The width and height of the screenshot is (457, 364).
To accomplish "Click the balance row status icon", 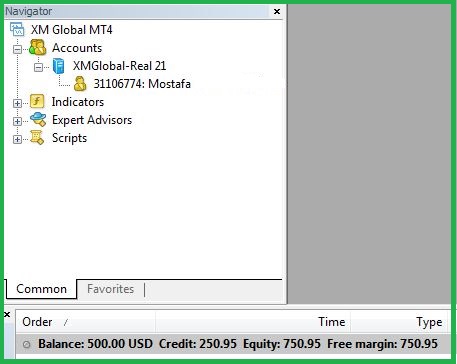I will click(26, 344).
